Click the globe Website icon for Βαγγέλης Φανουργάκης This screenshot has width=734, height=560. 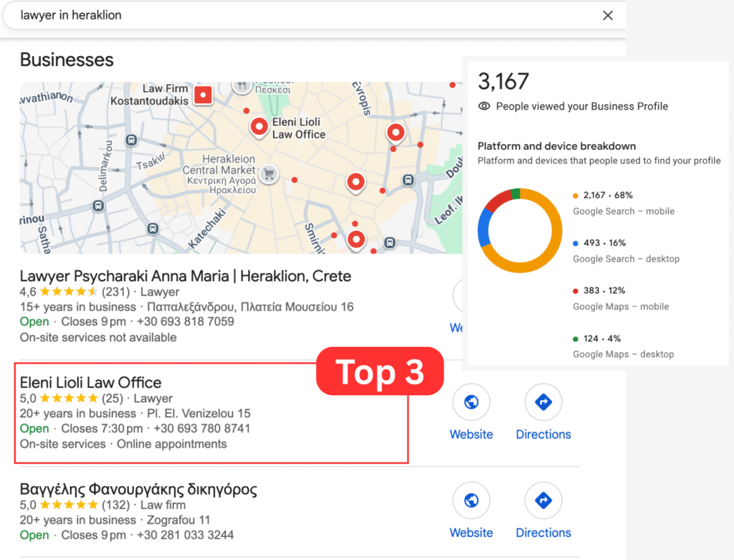(471, 500)
